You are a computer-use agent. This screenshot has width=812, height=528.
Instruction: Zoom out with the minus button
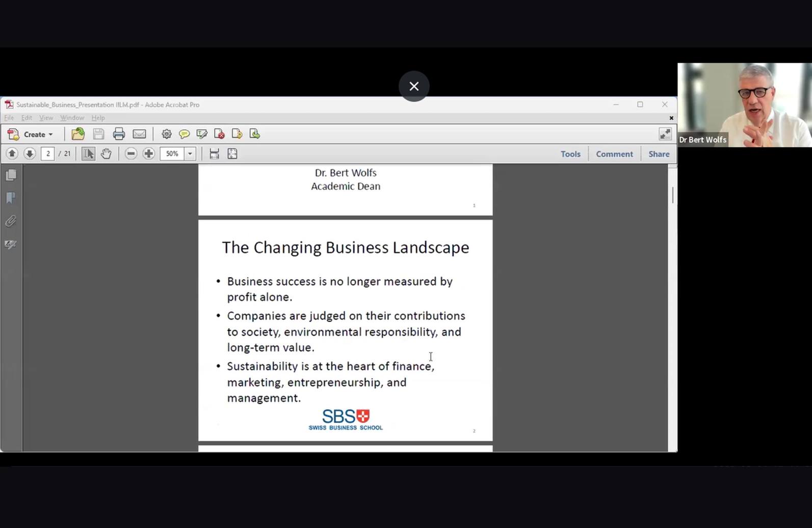click(x=131, y=154)
